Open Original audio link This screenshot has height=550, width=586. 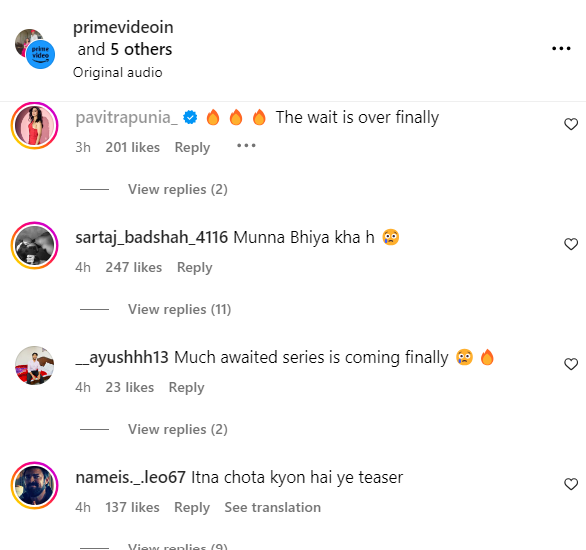pos(117,72)
